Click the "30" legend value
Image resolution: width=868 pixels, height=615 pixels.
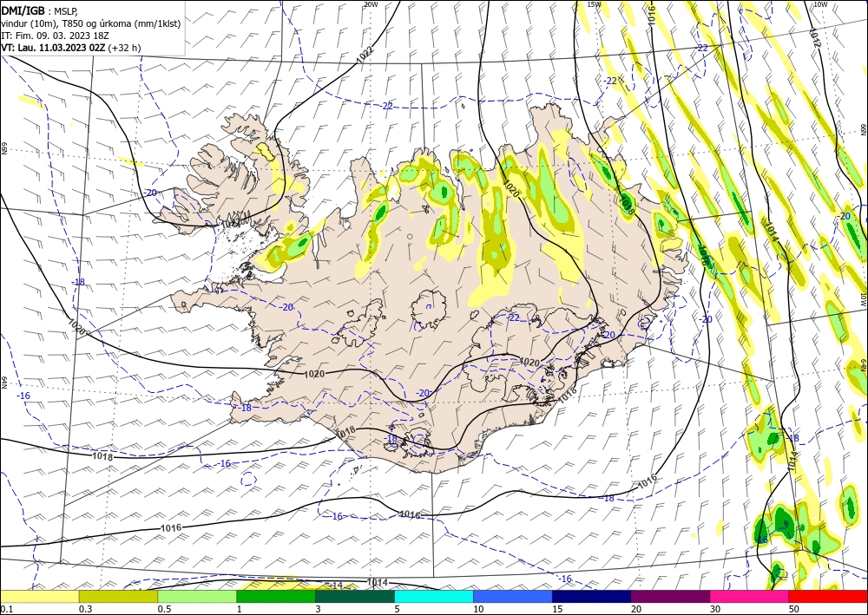pos(715,609)
